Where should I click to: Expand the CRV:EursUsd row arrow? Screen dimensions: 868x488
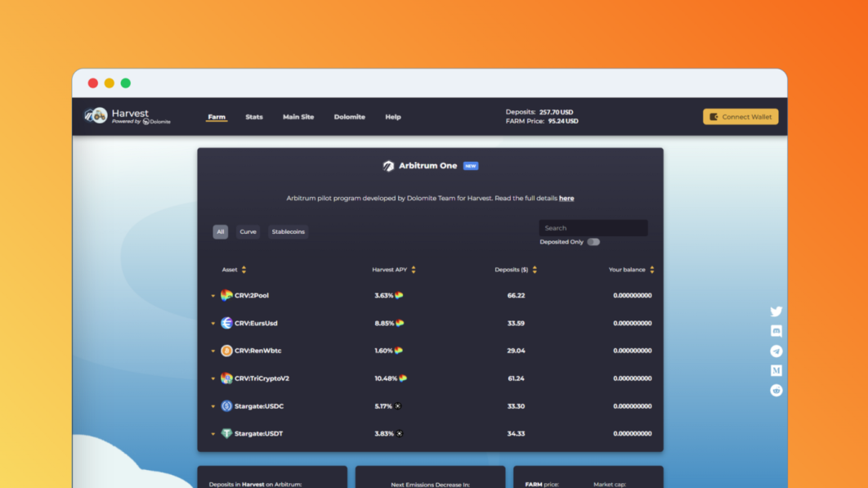(213, 324)
